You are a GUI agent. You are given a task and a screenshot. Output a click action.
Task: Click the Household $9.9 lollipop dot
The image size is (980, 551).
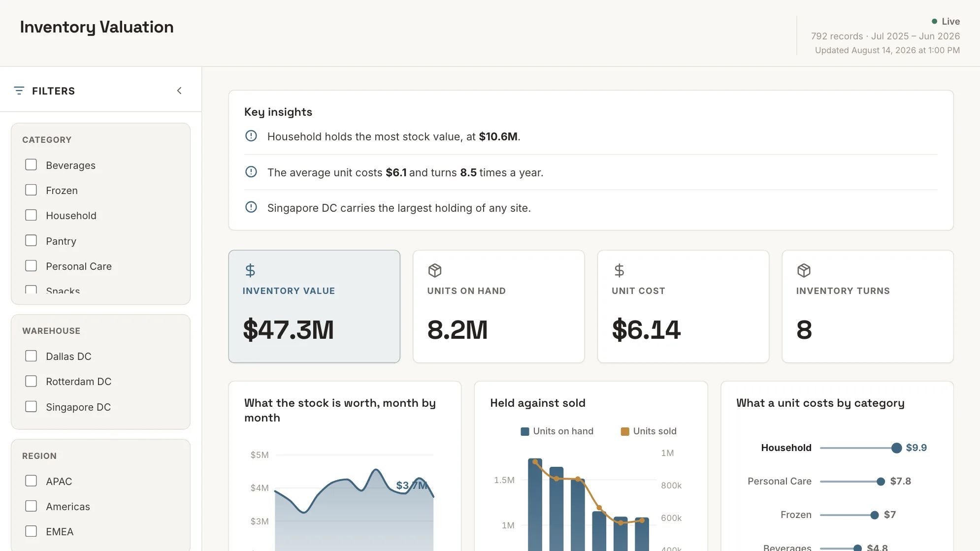pos(897,448)
